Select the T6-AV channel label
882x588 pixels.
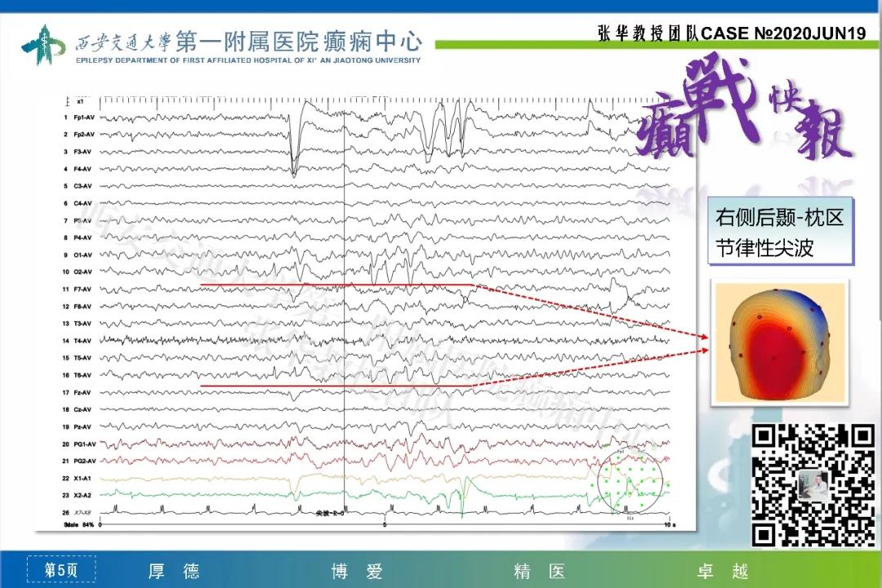(81, 375)
